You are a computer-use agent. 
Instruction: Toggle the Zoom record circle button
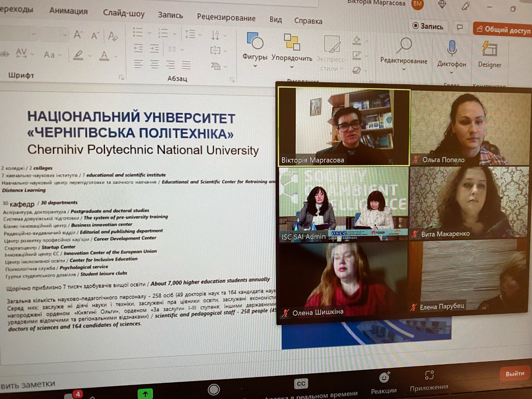click(x=214, y=389)
